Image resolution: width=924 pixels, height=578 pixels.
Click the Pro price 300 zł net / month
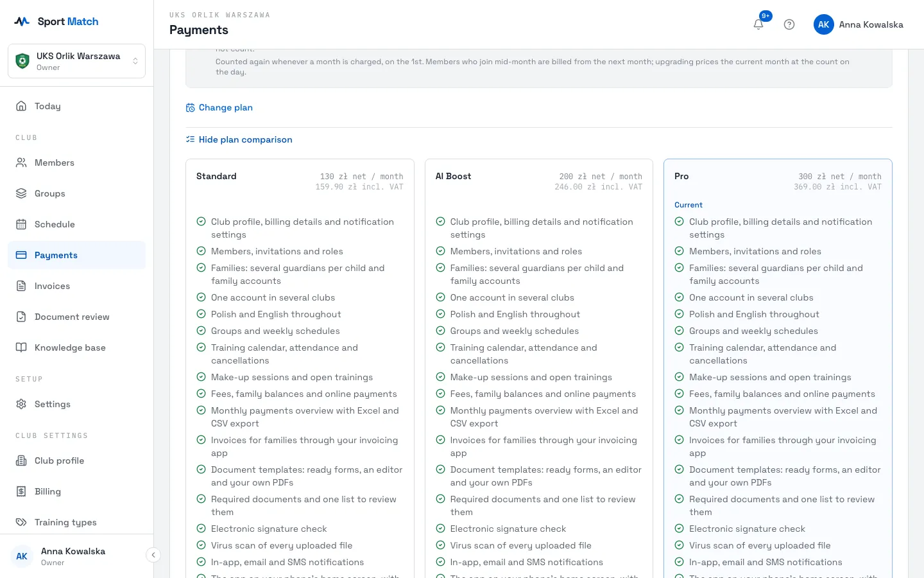click(840, 177)
